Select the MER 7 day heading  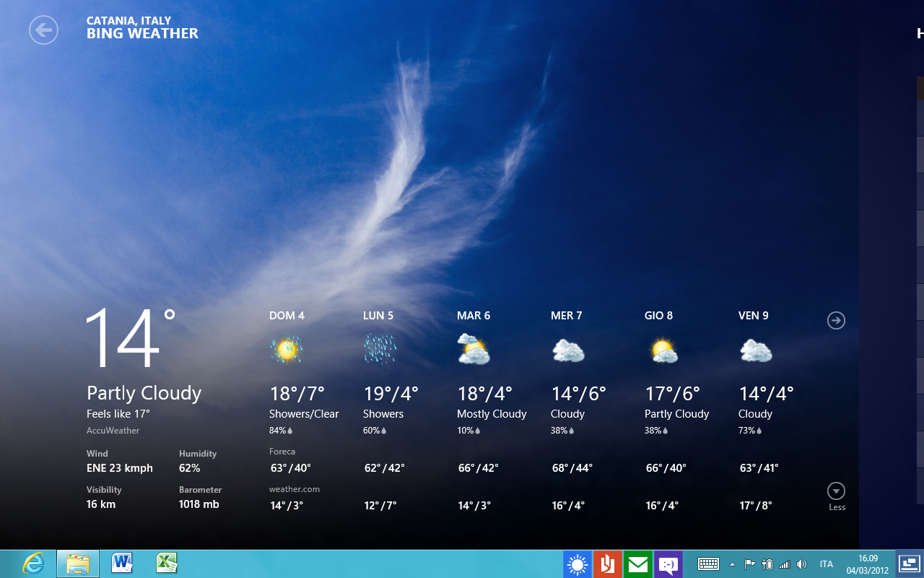567,316
